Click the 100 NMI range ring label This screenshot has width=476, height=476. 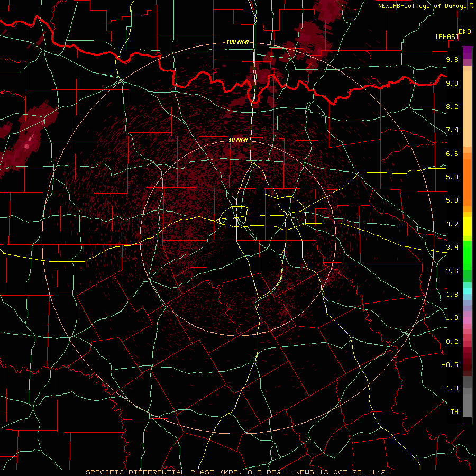[237, 42]
